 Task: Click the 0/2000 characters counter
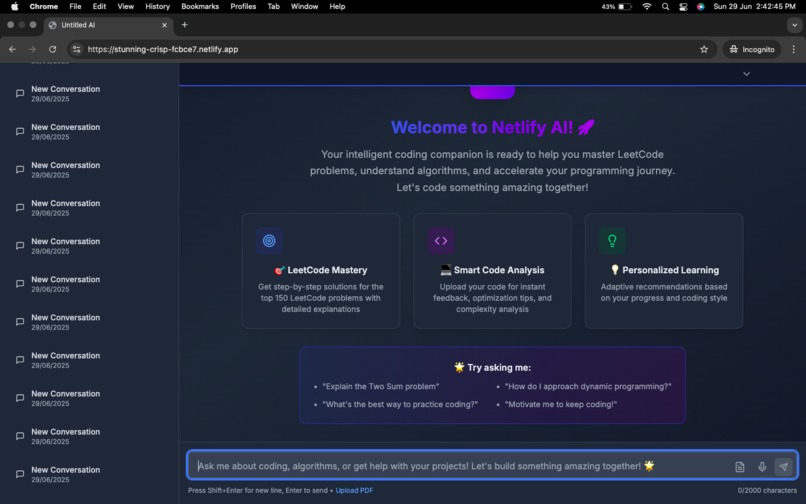(x=767, y=491)
